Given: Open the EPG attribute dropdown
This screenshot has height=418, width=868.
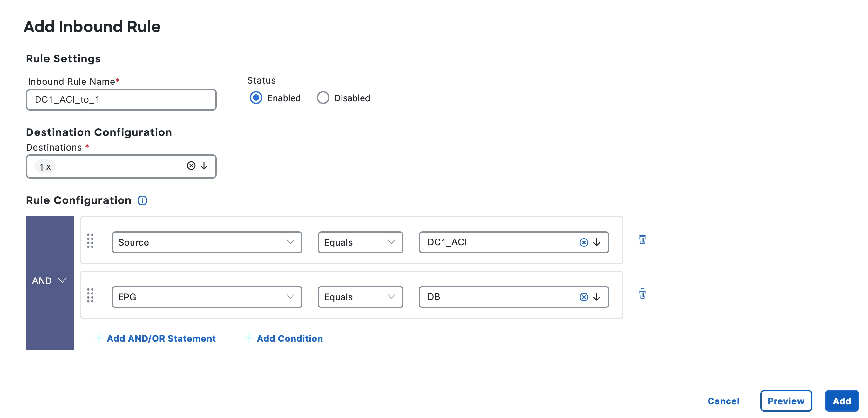Looking at the screenshot, I should [x=207, y=297].
